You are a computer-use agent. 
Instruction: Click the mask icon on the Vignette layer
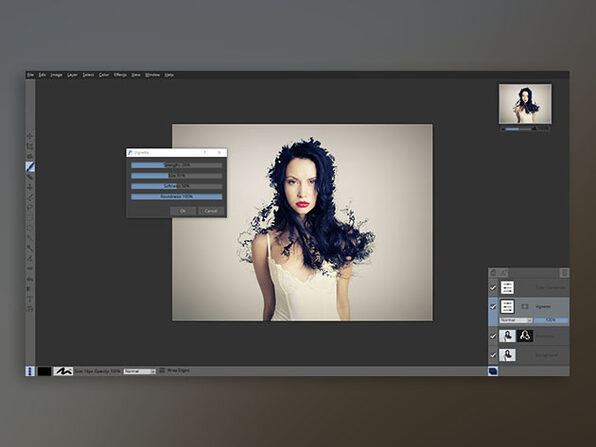pyautogui.click(x=525, y=306)
